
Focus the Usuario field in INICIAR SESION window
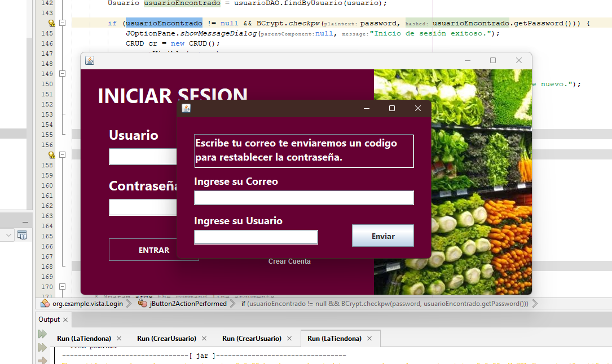(x=143, y=157)
